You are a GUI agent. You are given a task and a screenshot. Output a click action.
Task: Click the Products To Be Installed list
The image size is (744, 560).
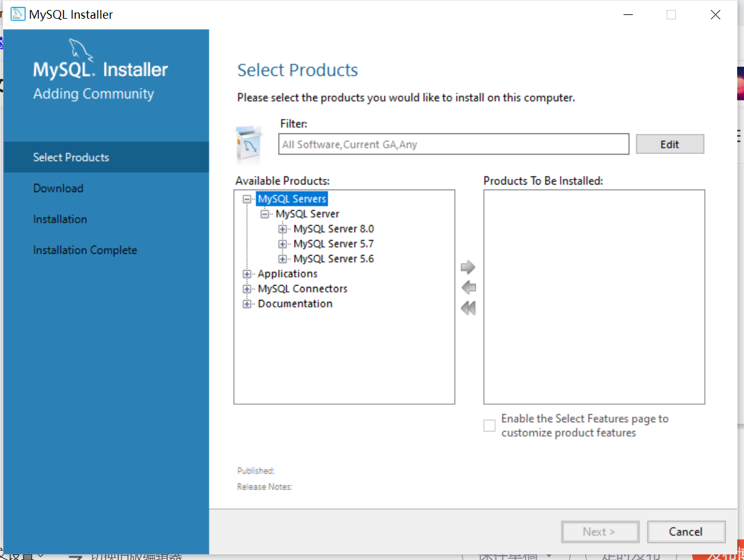594,297
